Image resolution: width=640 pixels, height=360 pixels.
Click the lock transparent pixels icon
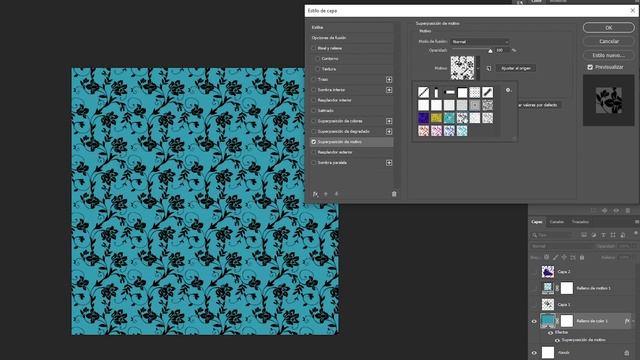pos(546,257)
